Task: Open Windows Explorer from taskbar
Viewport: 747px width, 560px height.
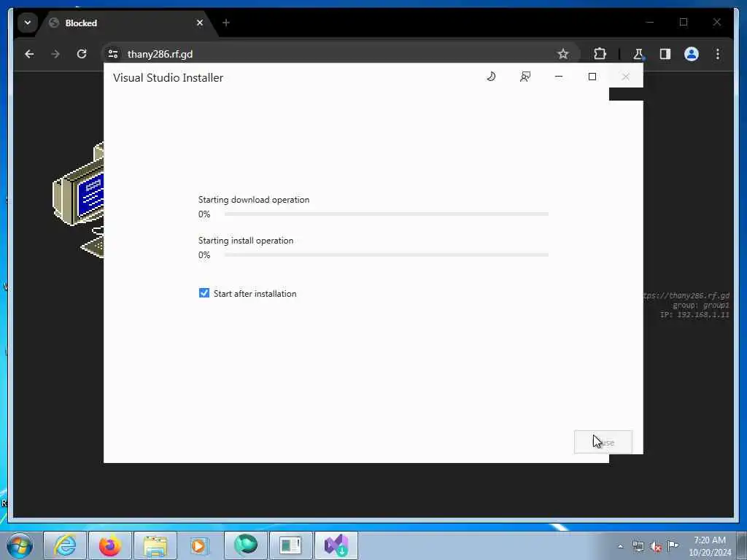Action: pos(155,545)
